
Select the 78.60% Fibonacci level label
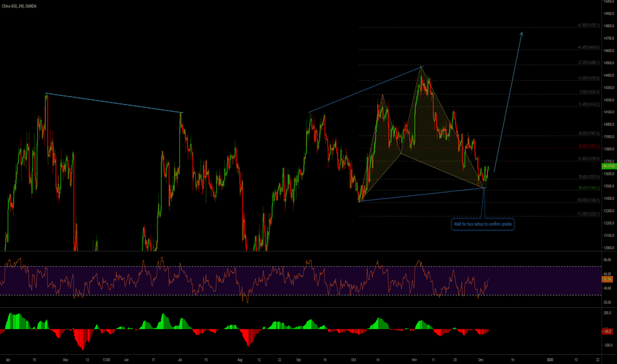pyautogui.click(x=589, y=177)
